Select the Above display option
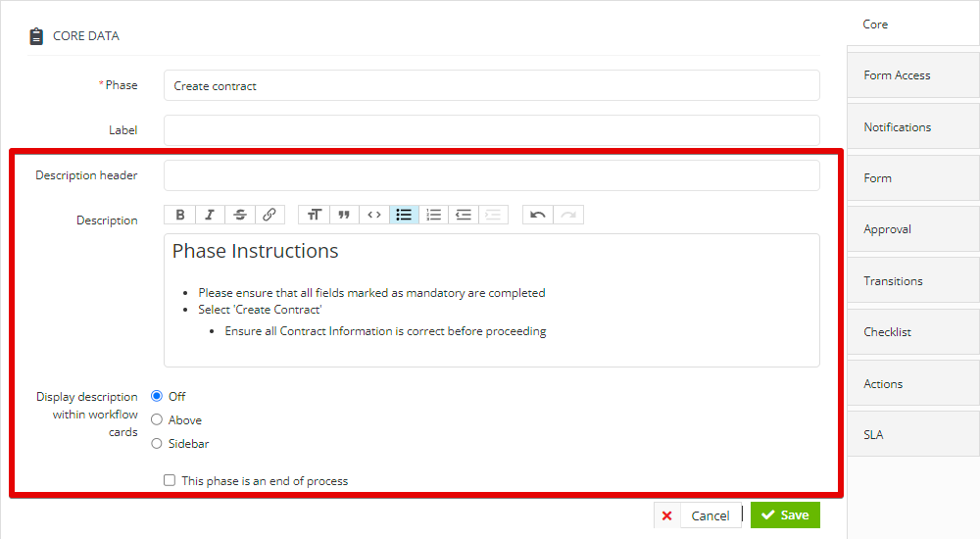980x539 pixels. [156, 419]
